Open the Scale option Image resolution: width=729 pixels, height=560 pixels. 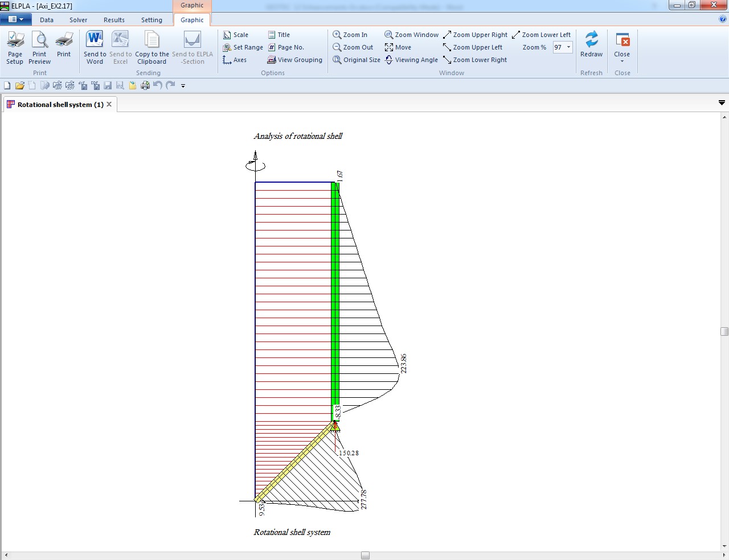pos(236,35)
